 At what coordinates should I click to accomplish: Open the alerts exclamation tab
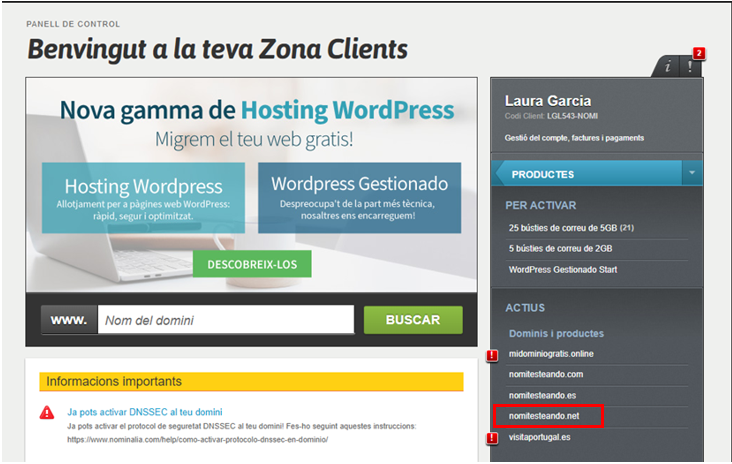click(689, 66)
